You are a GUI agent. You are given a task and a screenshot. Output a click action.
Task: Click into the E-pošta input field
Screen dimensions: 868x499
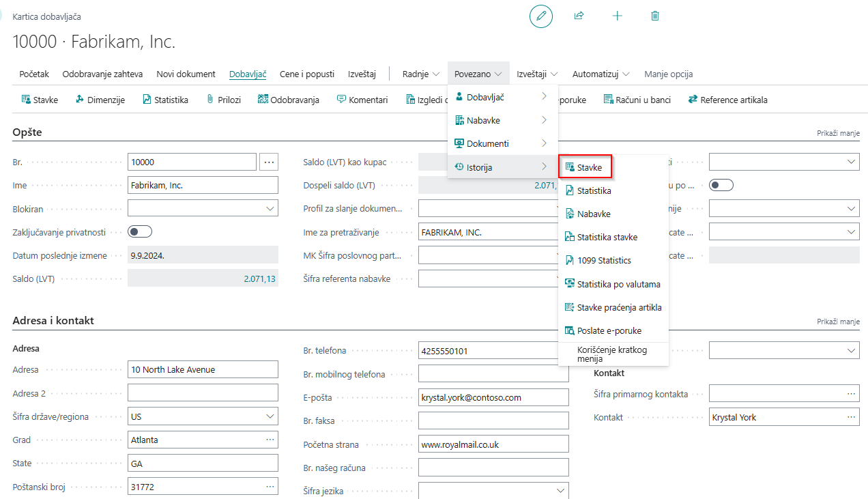[493, 397]
